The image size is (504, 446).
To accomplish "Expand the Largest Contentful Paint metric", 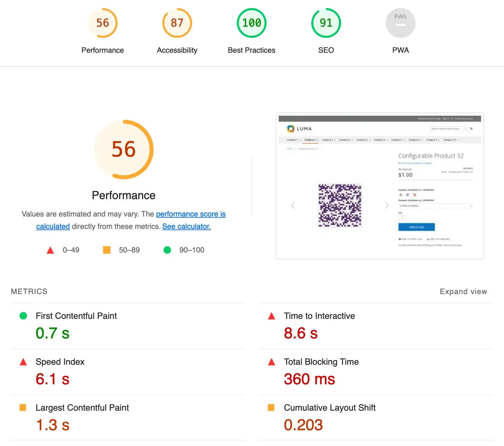I will tap(82, 408).
